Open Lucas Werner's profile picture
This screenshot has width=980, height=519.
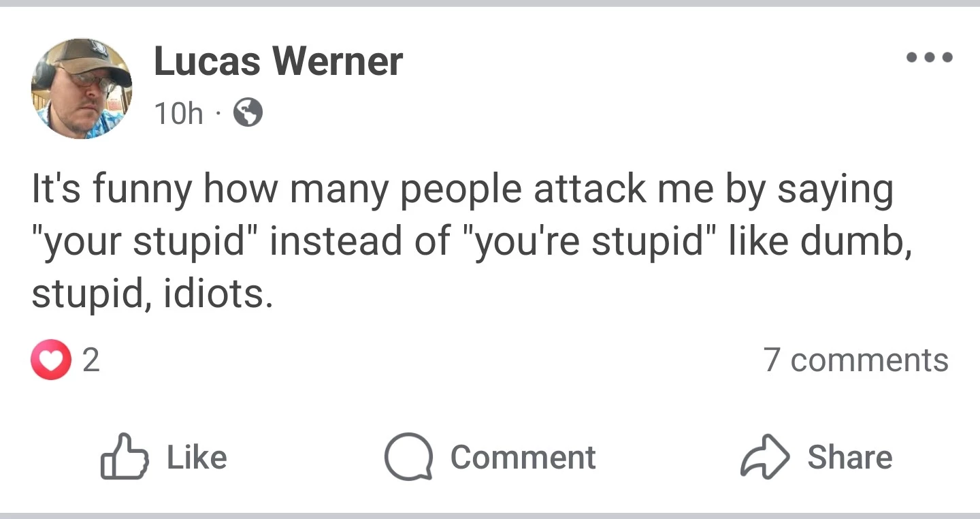[82, 89]
